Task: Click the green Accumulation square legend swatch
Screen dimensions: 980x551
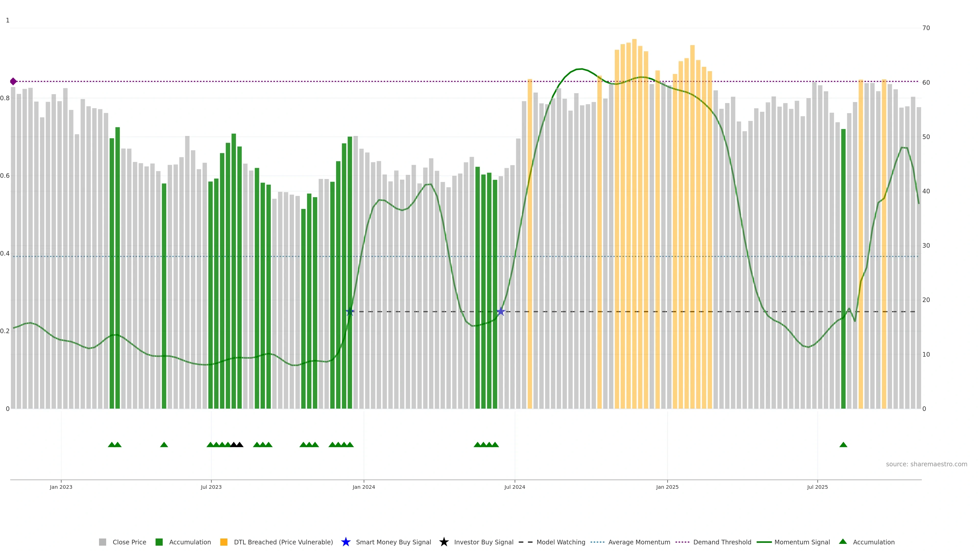Action: [159, 542]
